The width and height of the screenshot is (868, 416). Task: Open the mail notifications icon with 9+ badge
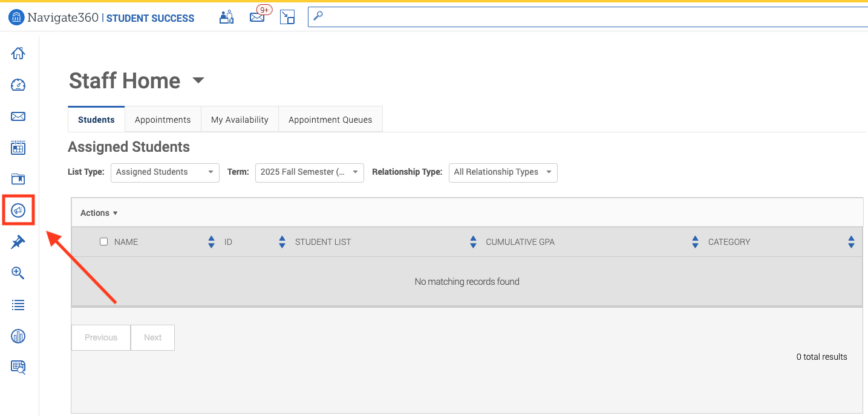[258, 16]
